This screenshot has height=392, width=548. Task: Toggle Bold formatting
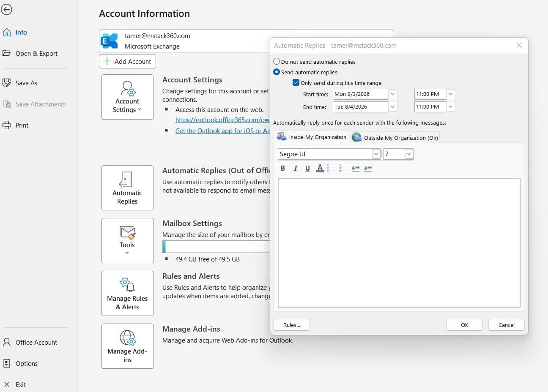pyautogui.click(x=283, y=168)
